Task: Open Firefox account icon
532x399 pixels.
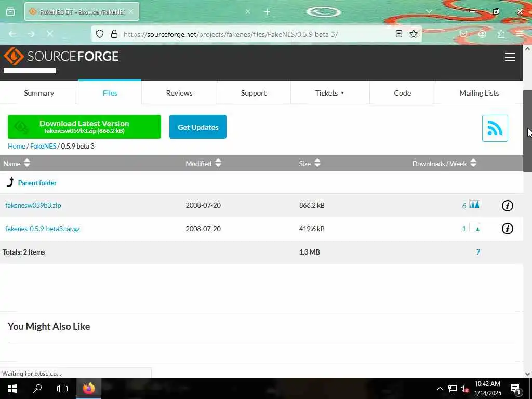Action: (482, 34)
